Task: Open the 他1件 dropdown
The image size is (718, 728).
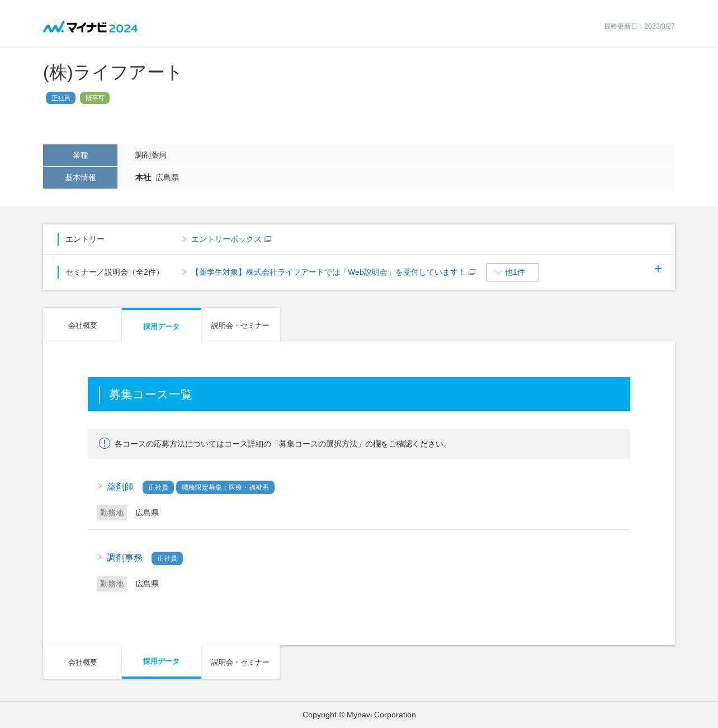Action: [513, 272]
